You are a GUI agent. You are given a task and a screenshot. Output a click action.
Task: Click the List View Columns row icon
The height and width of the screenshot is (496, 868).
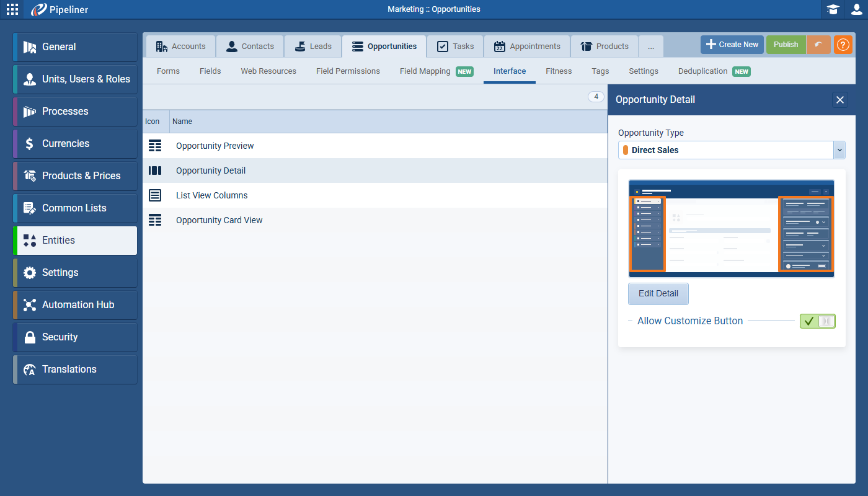pyautogui.click(x=155, y=195)
